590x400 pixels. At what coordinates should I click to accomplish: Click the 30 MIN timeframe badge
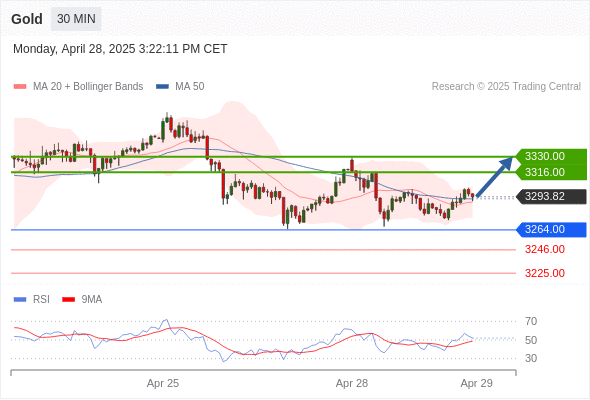point(76,19)
